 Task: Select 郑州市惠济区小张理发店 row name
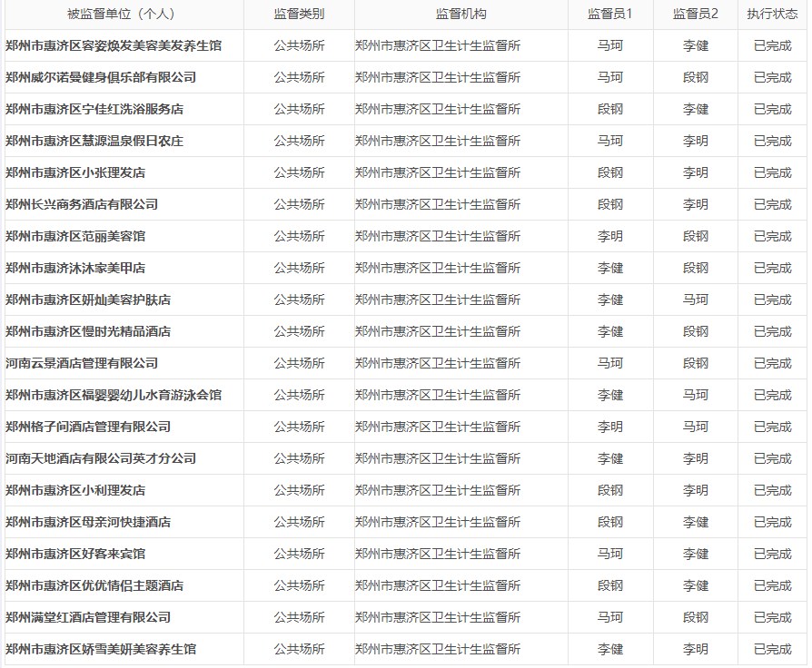pyautogui.click(x=75, y=172)
